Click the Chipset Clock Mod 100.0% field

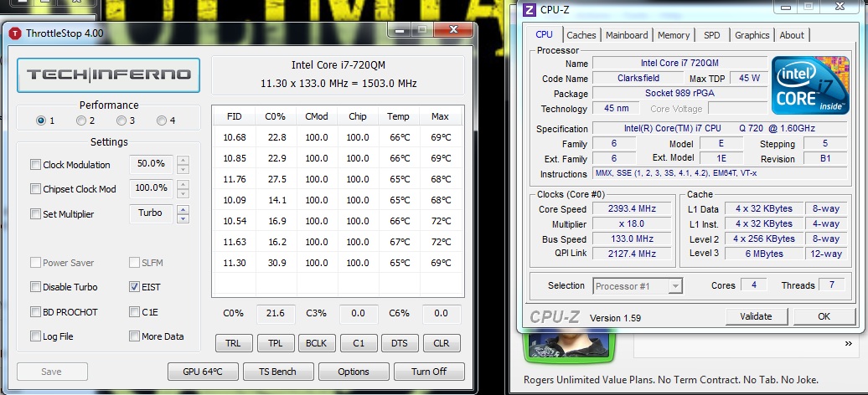[151, 189]
